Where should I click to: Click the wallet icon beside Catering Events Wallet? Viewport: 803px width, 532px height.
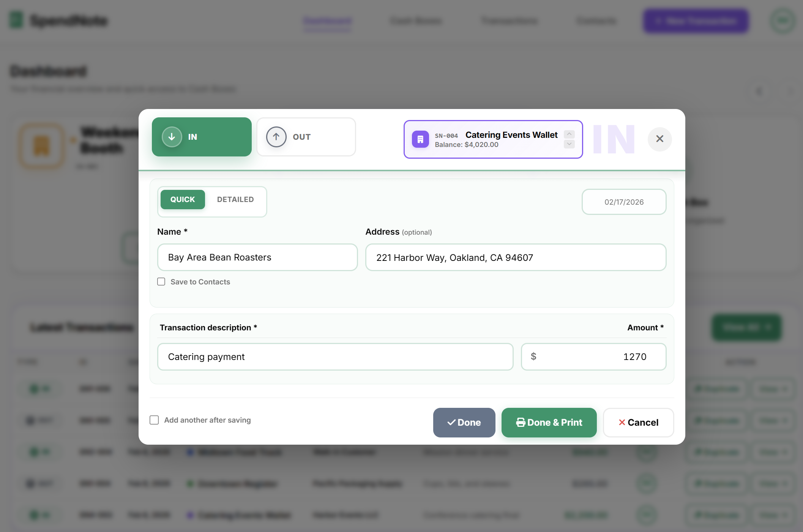click(420, 139)
